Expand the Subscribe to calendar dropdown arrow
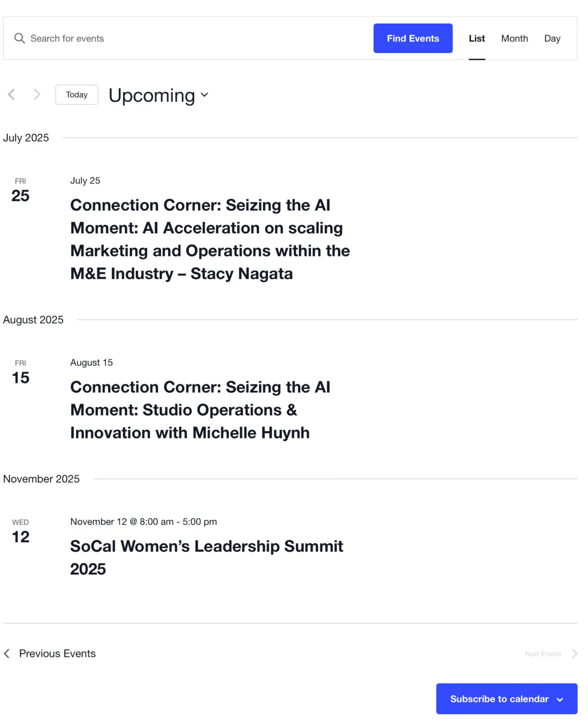This screenshot has width=588, height=728. [560, 700]
